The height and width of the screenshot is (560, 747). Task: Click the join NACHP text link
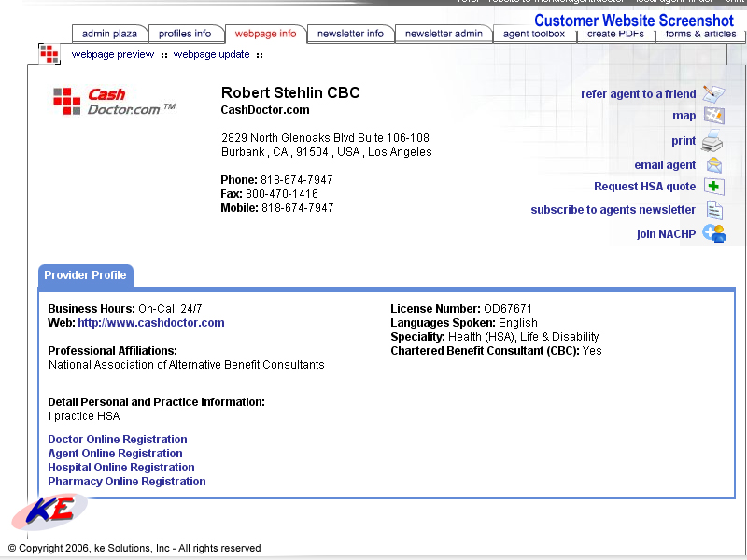pyautogui.click(x=666, y=234)
